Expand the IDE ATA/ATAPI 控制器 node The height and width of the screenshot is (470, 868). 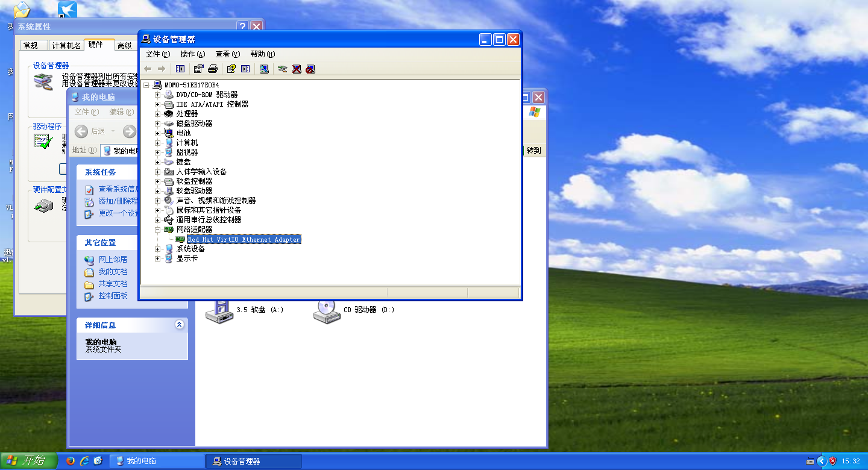point(158,104)
